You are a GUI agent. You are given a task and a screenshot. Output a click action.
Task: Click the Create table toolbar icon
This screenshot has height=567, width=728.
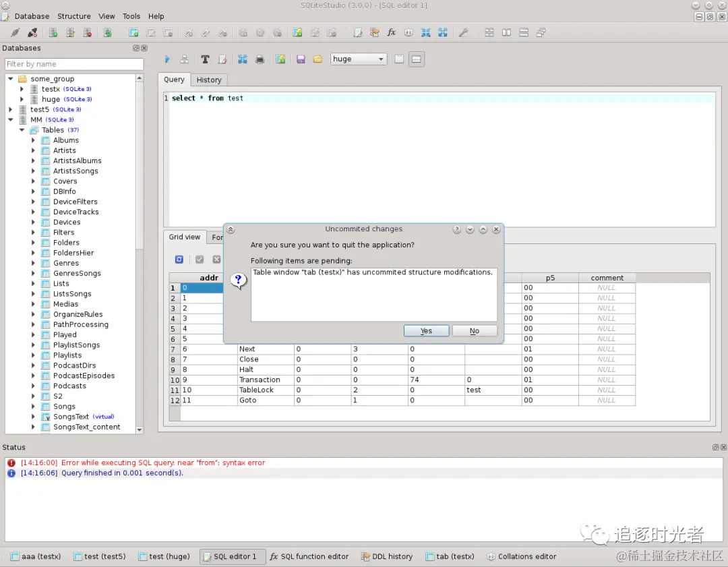click(133, 32)
